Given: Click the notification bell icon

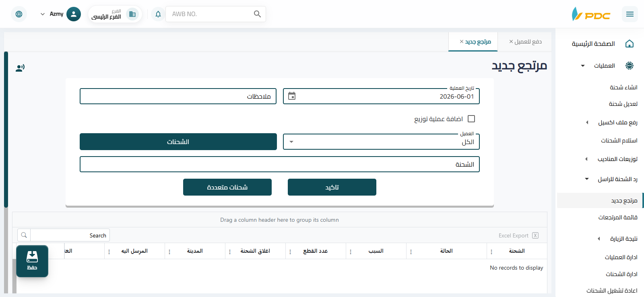Looking at the screenshot, I should [158, 14].
